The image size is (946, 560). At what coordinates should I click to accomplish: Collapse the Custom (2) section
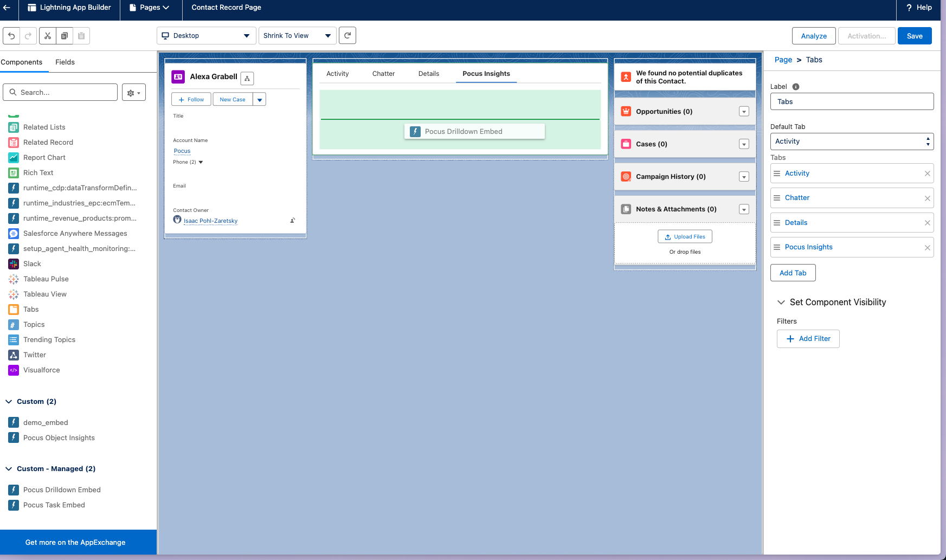click(9, 402)
